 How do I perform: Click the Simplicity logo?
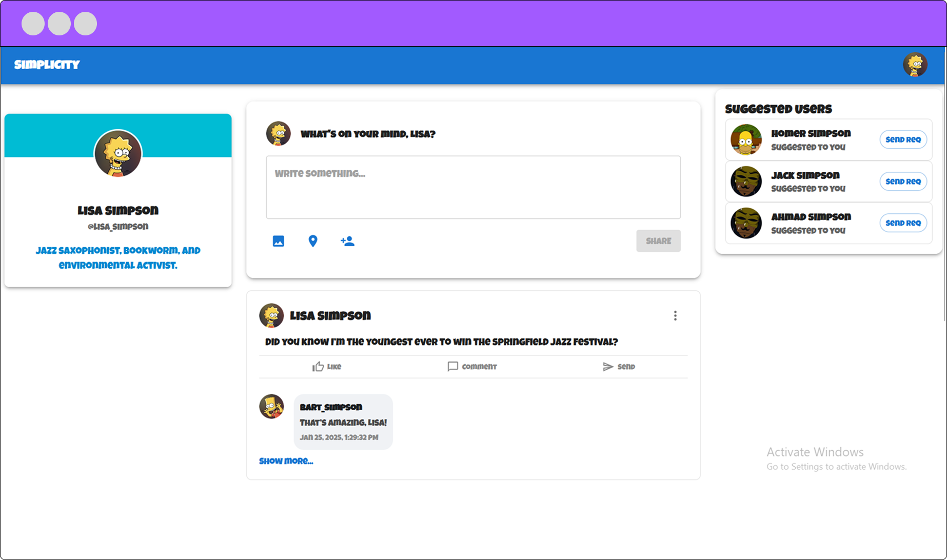(47, 65)
